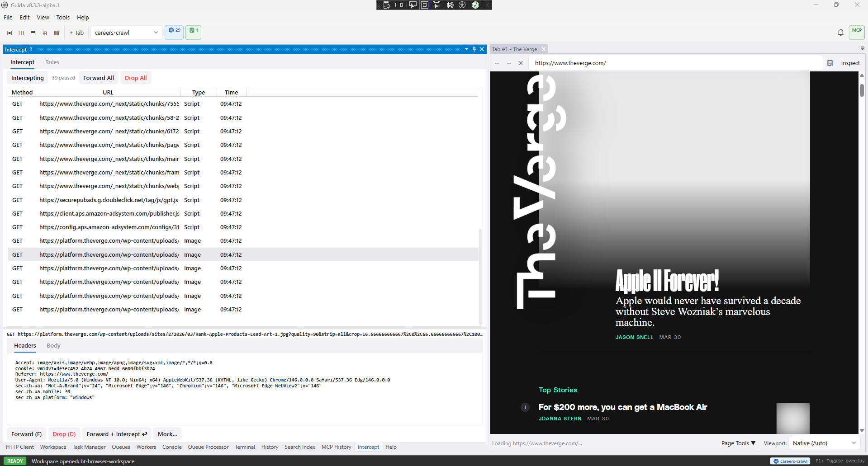
Task: Select the Headers tab
Action: coord(25,346)
